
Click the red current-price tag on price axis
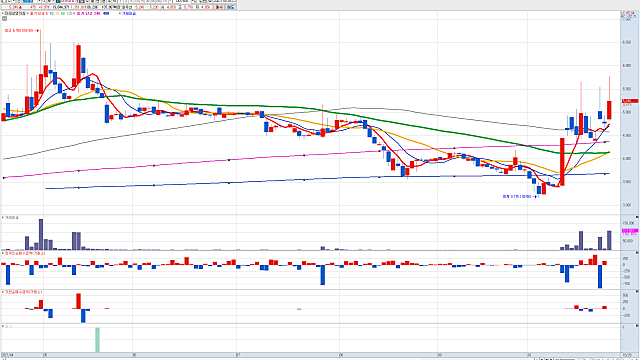630,101
